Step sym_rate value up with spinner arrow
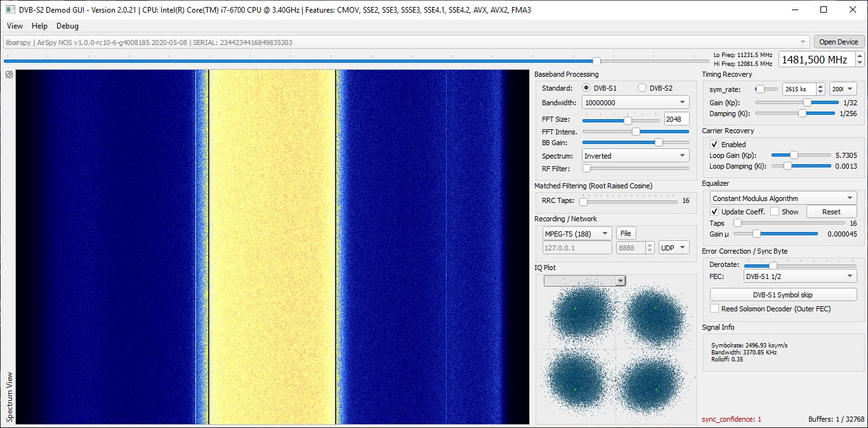Viewport: 868px width, 428px height. [x=820, y=86]
